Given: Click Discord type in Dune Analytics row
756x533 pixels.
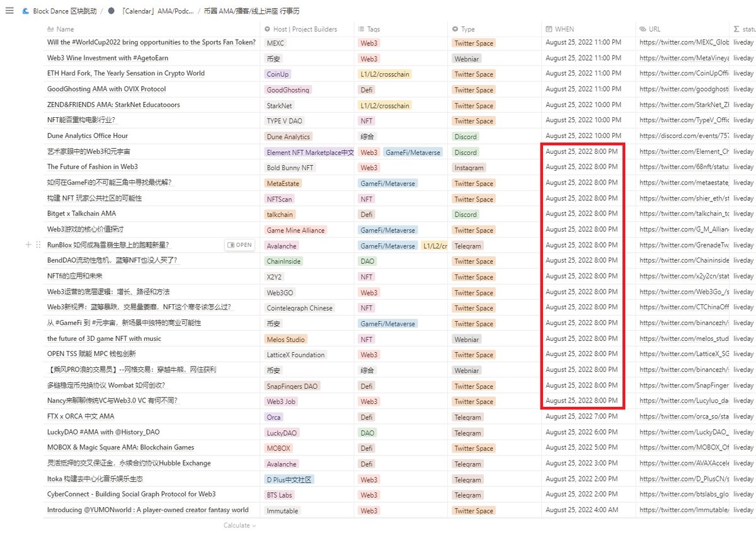Looking at the screenshot, I should pos(466,136).
